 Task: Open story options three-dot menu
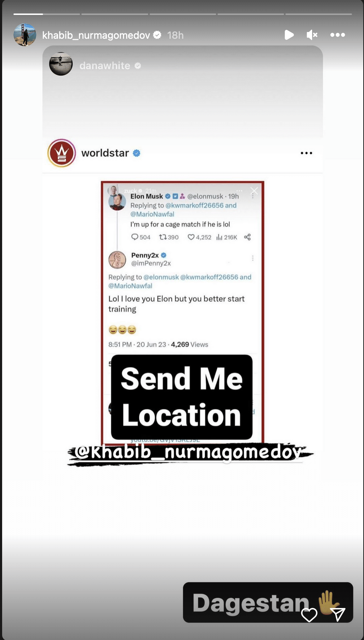(x=337, y=35)
